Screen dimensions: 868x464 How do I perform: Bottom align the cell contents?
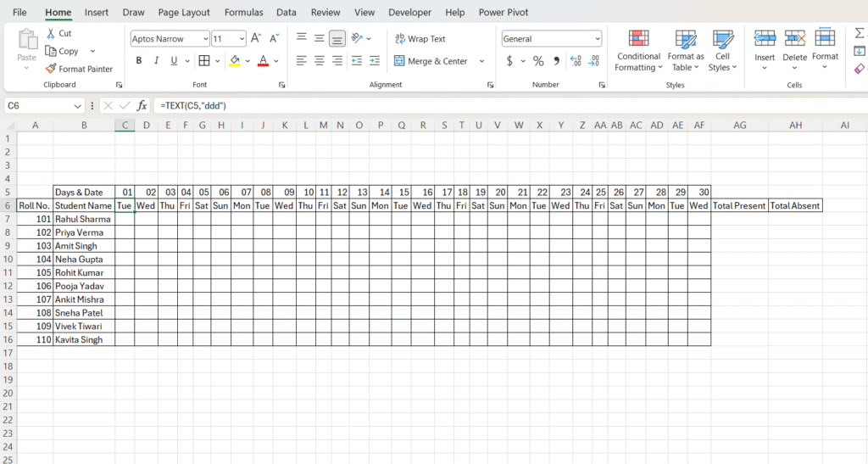[x=337, y=38]
